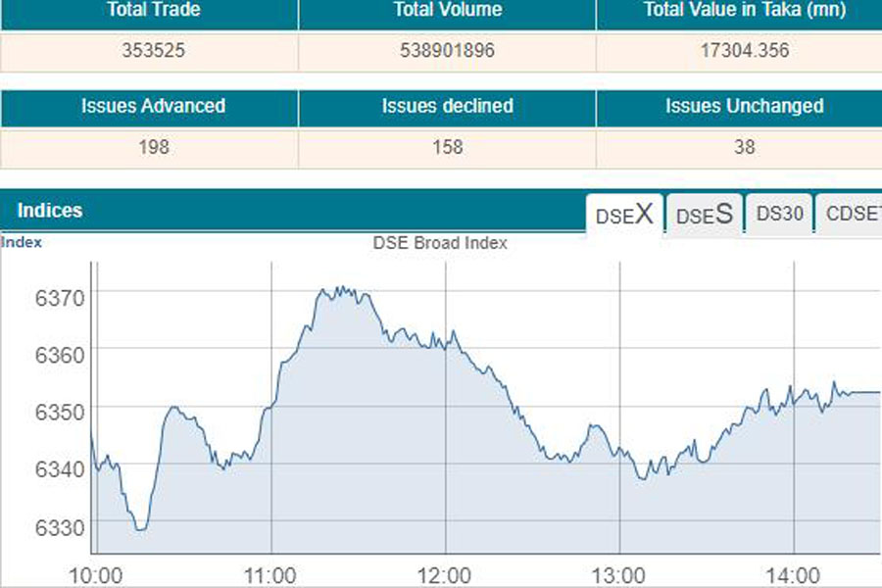The width and height of the screenshot is (882, 588).
Task: Select the Issues declined header
Action: [447, 106]
